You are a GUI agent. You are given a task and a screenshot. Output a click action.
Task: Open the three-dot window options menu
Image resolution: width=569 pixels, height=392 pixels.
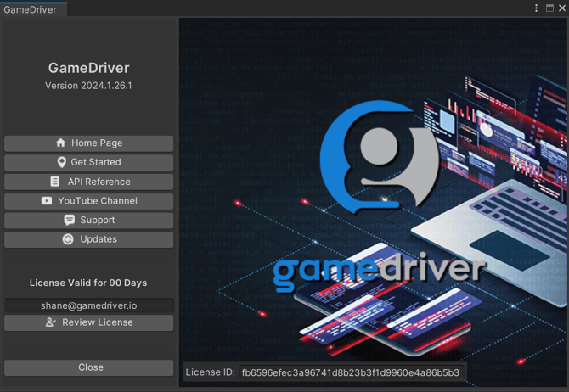[537, 8]
